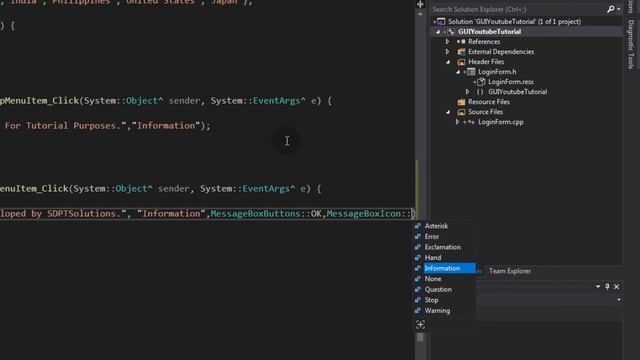Click the Source Files folder icon
Screen dimensions: 640x360
point(461,111)
